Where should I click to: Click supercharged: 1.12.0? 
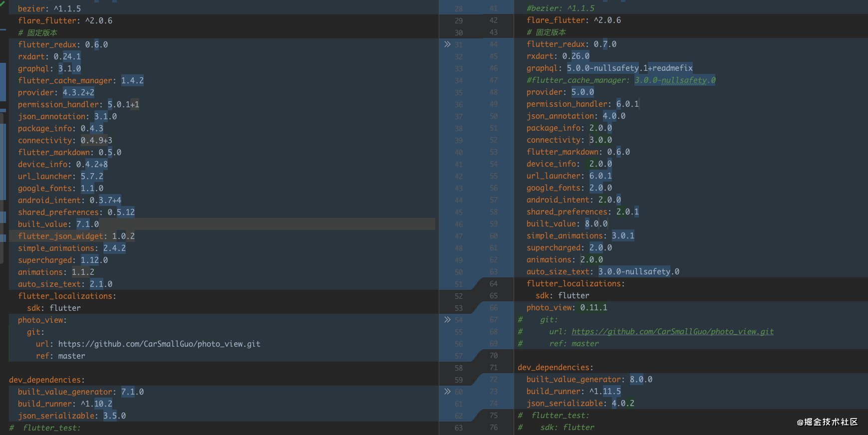click(x=63, y=260)
